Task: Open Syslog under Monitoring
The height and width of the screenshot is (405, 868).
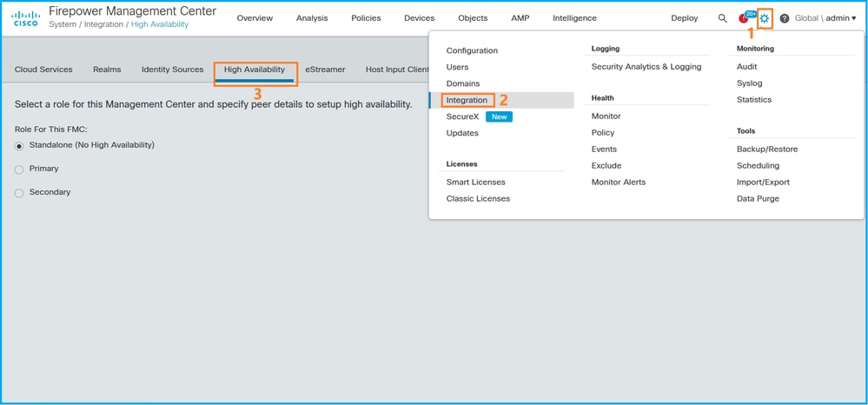Action: point(750,83)
